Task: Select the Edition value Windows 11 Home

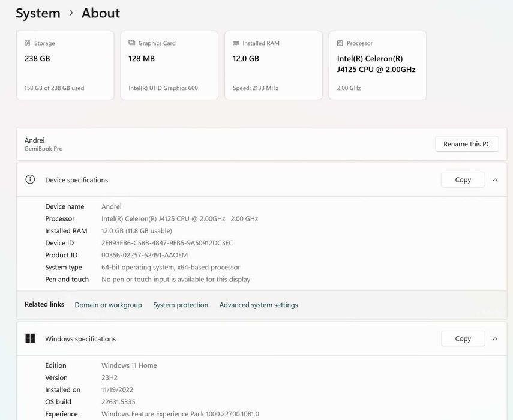Action: pyautogui.click(x=129, y=365)
